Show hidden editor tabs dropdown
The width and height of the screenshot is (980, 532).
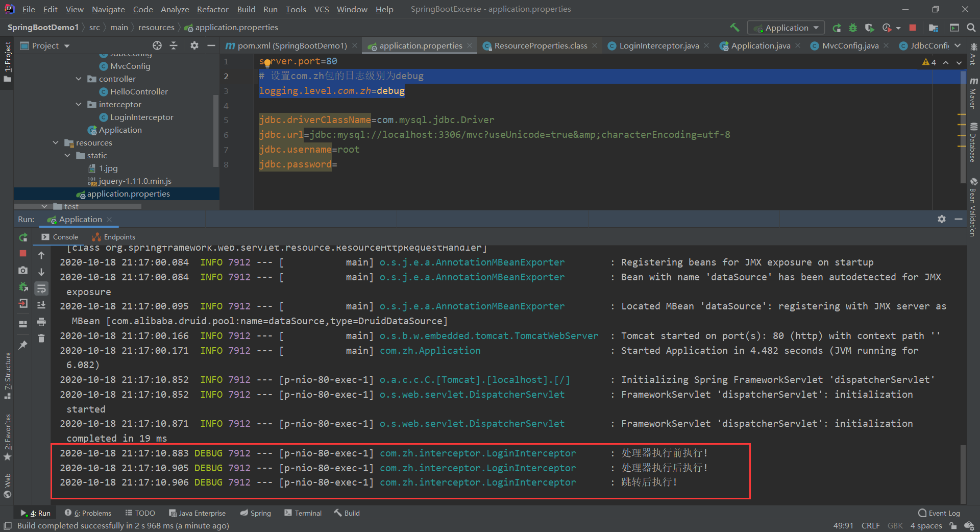958,45
